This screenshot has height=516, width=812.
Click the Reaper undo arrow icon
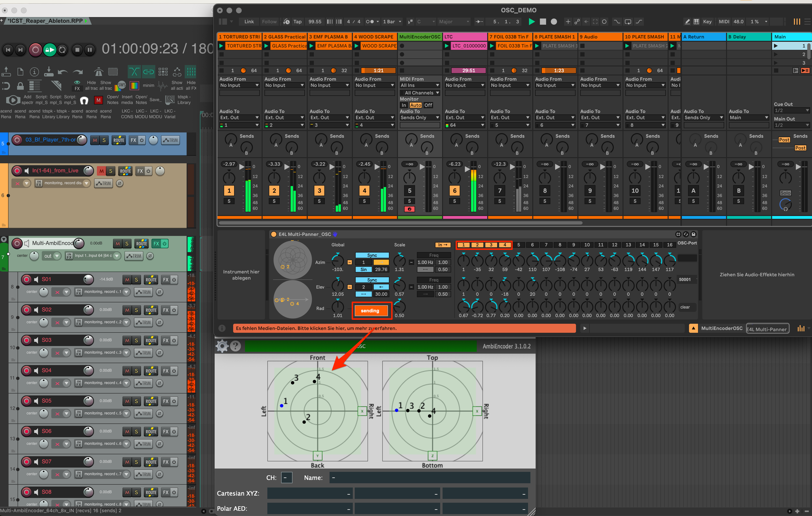pos(62,72)
